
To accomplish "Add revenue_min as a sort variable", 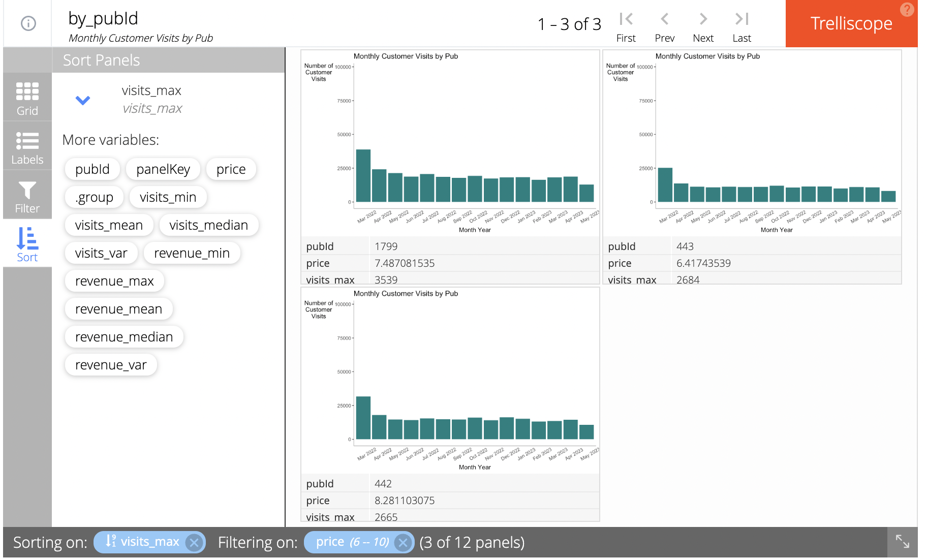I will pos(192,253).
